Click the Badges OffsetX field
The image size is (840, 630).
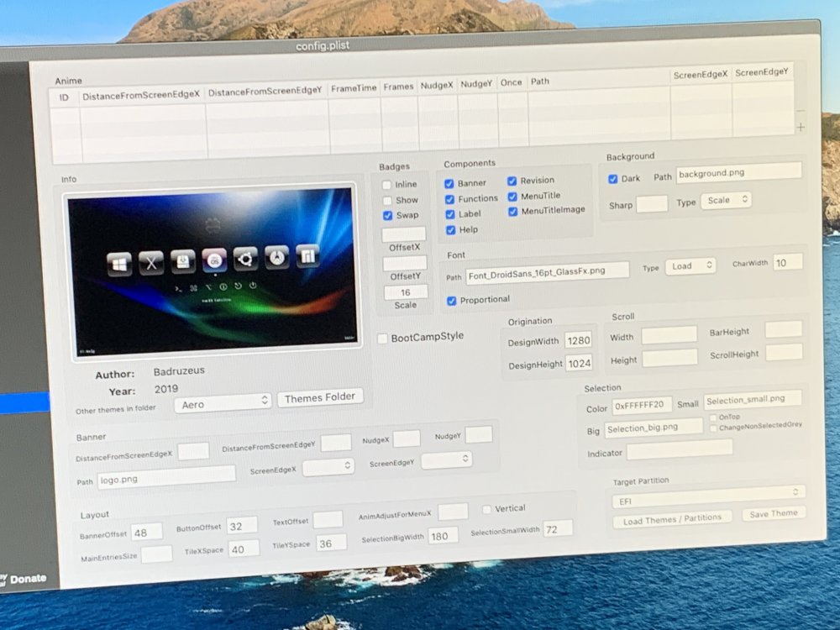[403, 234]
